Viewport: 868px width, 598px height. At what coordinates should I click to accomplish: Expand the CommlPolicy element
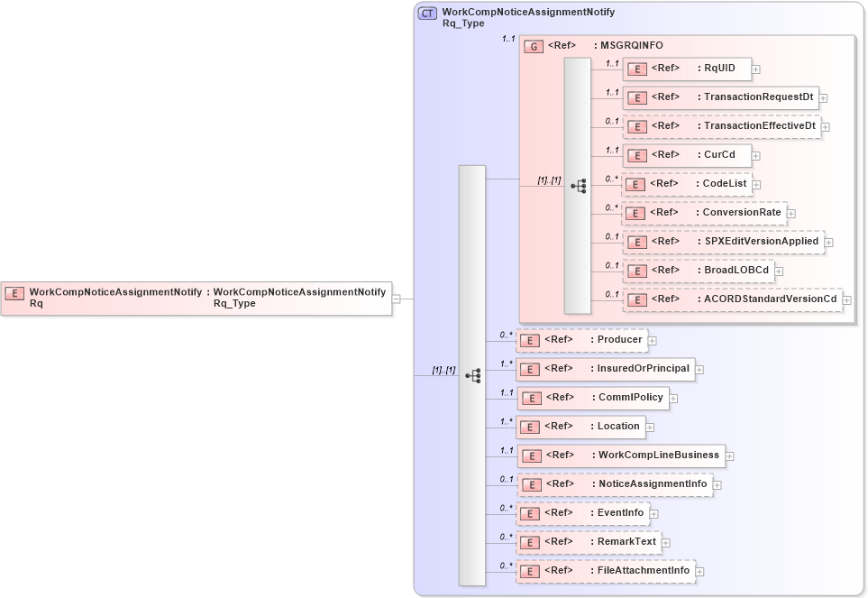tap(672, 398)
